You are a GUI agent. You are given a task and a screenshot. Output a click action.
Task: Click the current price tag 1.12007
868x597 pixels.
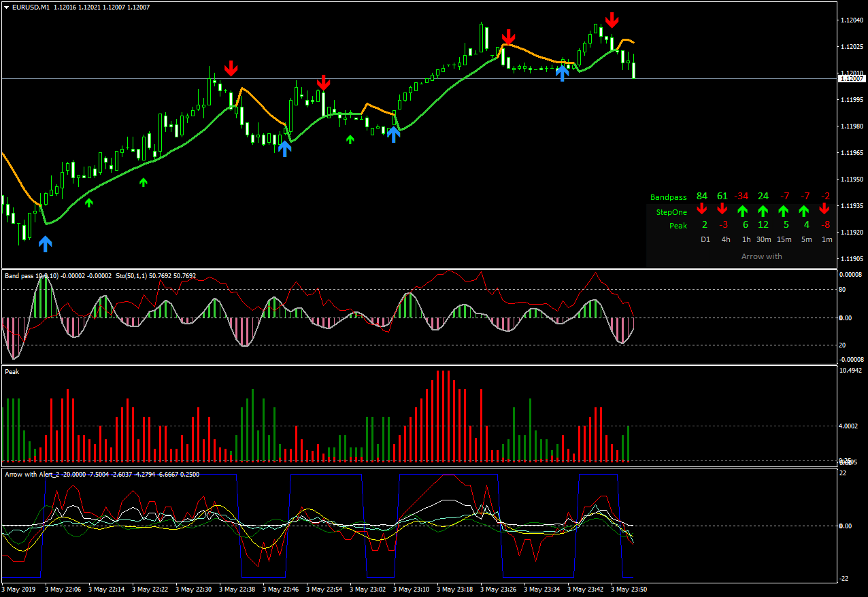[x=852, y=79]
